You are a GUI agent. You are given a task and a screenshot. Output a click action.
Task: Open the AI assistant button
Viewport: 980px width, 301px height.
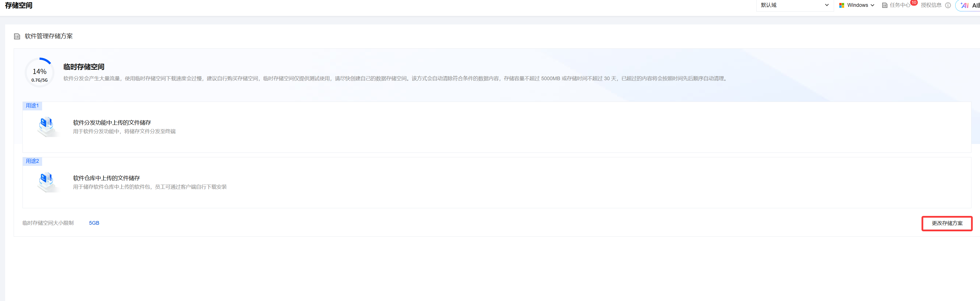point(969,5)
